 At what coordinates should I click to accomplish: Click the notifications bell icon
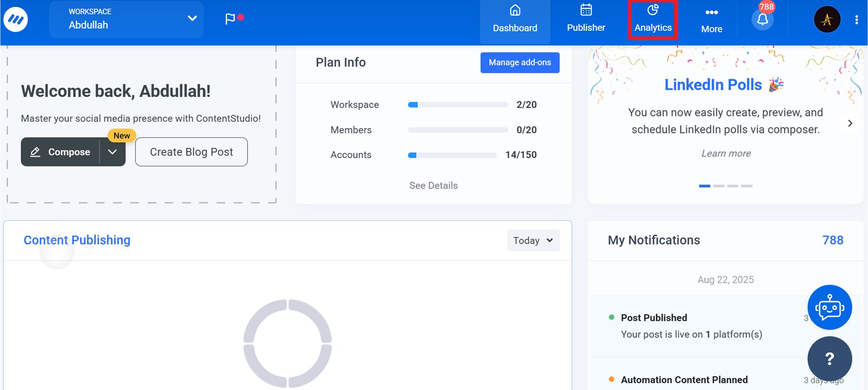coord(762,19)
